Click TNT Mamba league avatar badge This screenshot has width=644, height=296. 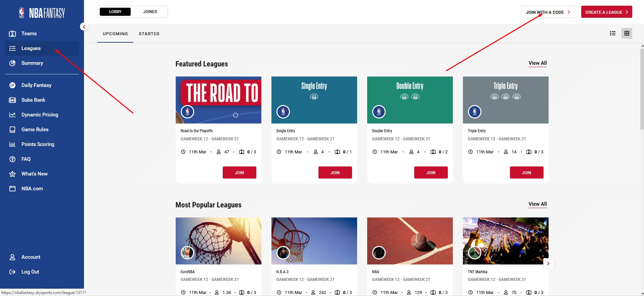(475, 253)
